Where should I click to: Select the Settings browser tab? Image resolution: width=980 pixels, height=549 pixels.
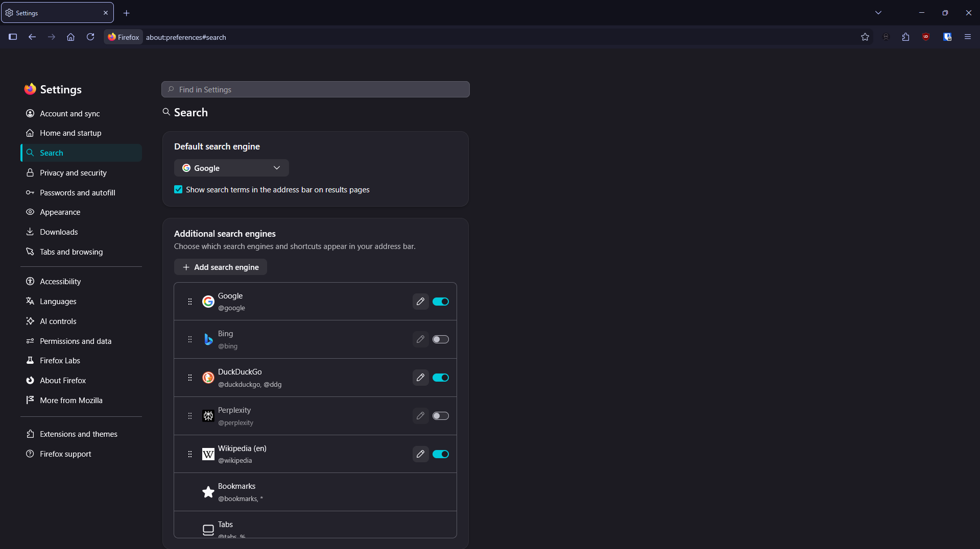click(57, 13)
